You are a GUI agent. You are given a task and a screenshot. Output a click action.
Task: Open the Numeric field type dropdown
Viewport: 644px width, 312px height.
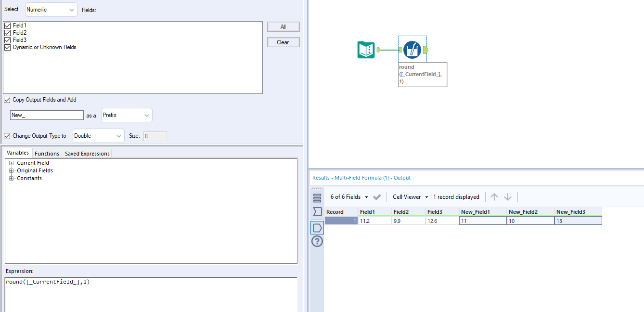[x=51, y=9]
